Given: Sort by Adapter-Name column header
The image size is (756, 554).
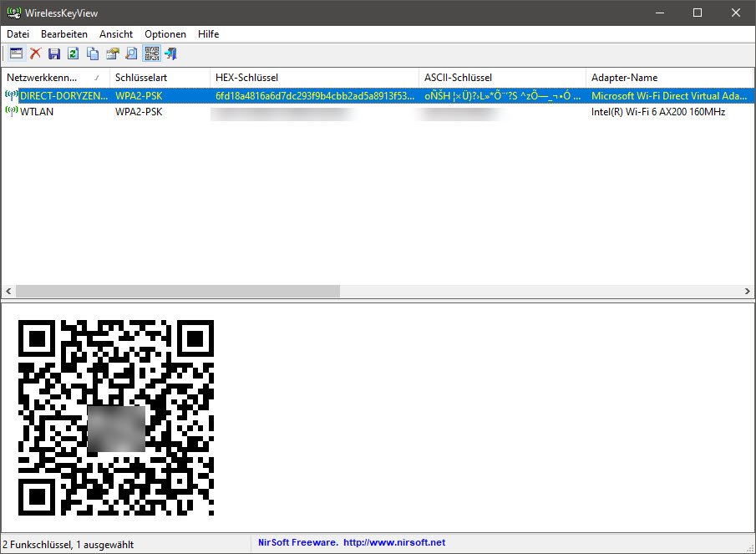Looking at the screenshot, I should pyautogui.click(x=669, y=78).
